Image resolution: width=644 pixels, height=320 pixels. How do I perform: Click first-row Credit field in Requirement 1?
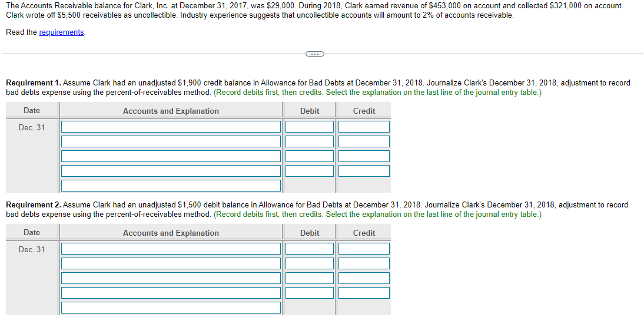coord(364,127)
